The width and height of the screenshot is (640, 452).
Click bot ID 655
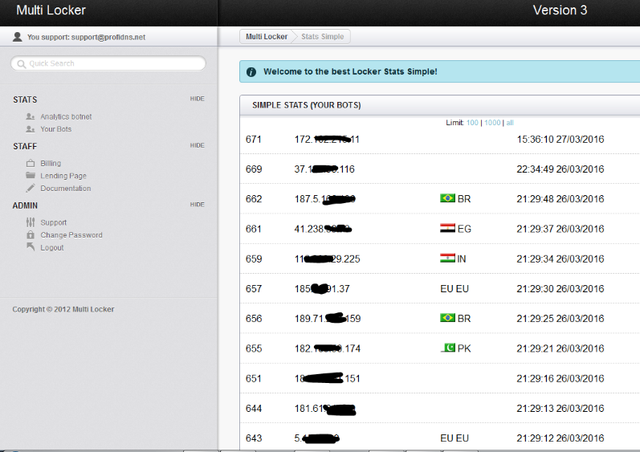(253, 348)
